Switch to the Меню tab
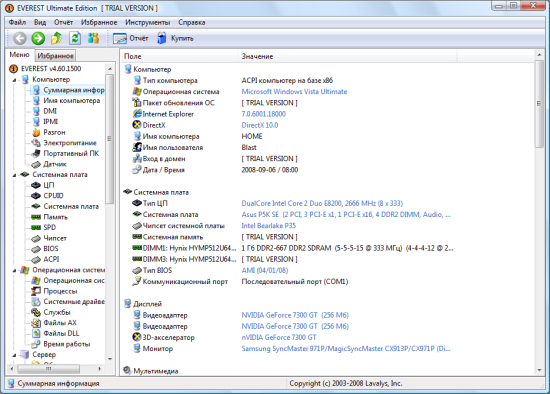Image resolution: width=550 pixels, height=394 pixels. point(19,54)
